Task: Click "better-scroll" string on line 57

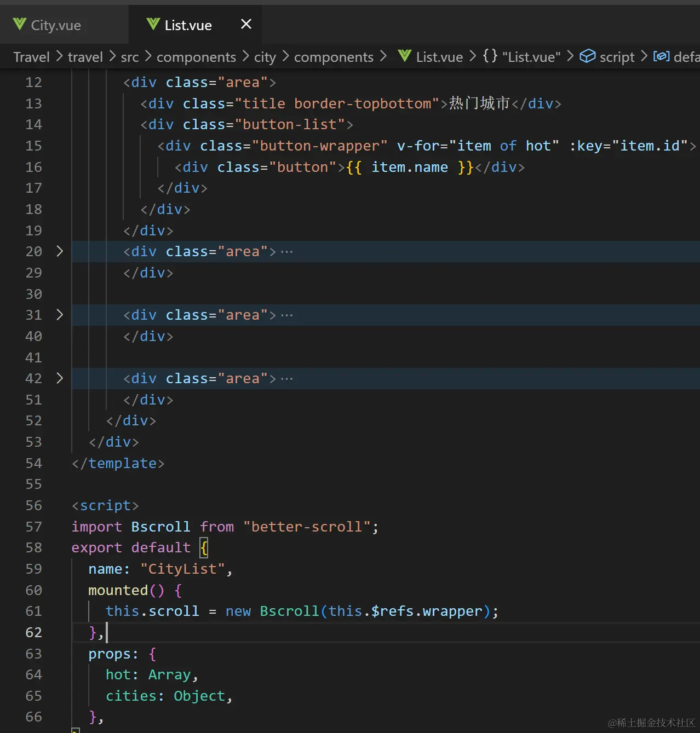Action: coord(307,527)
